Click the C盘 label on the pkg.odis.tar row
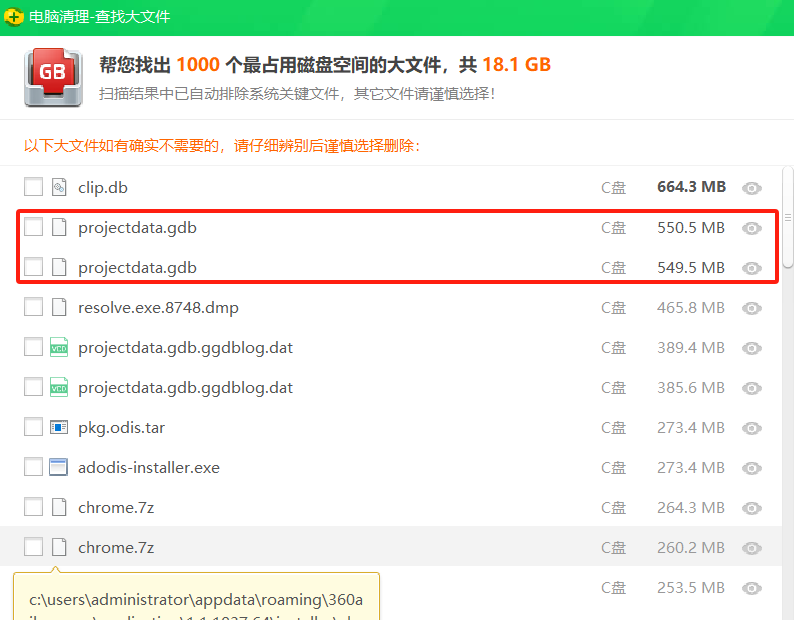 614,428
